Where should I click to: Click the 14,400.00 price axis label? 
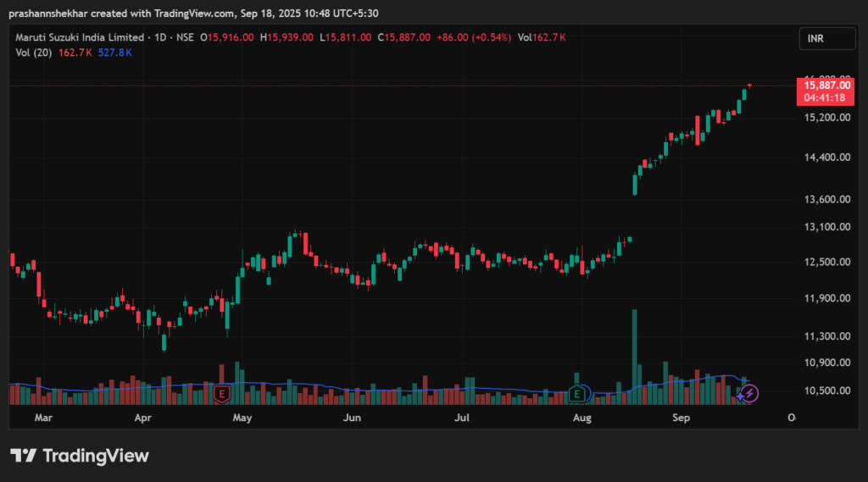(x=827, y=158)
